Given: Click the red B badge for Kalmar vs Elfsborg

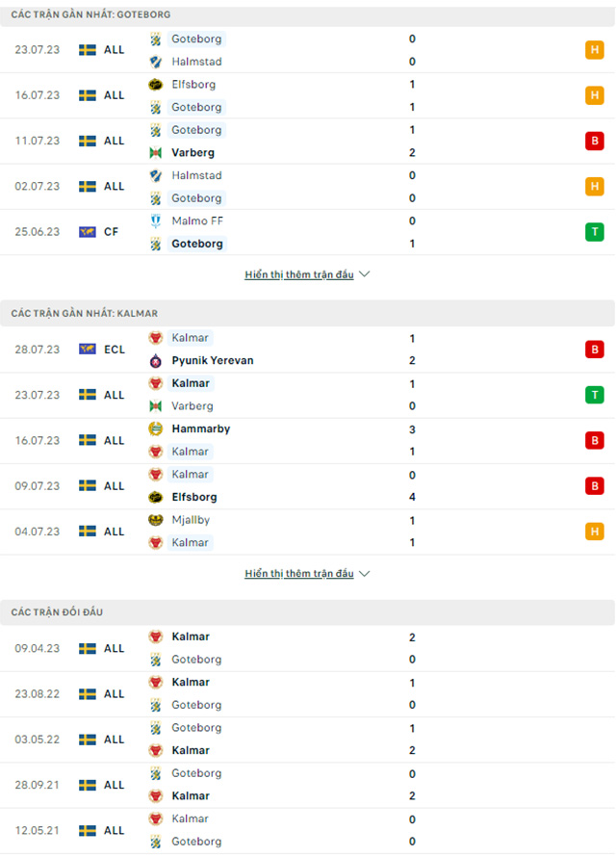Looking at the screenshot, I should coord(594,486).
